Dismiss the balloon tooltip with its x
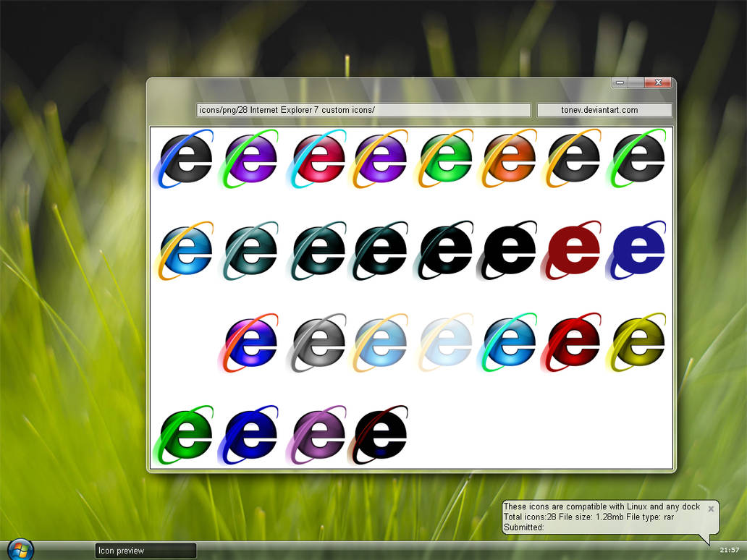 pyautogui.click(x=711, y=509)
